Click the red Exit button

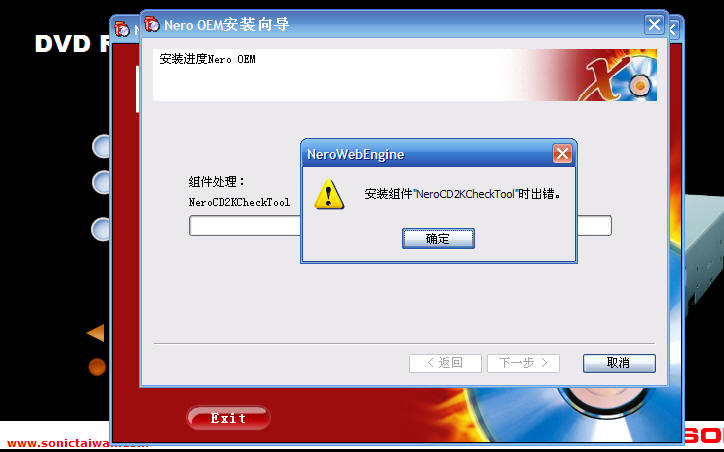[228, 418]
